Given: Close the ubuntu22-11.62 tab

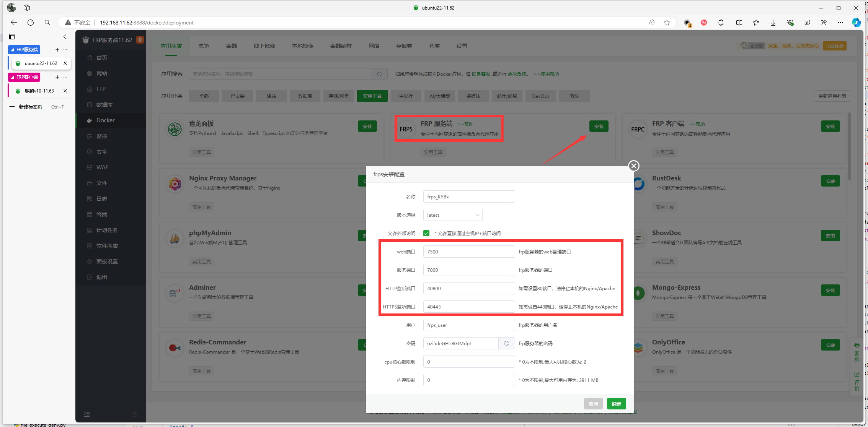Looking at the screenshot, I should pyautogui.click(x=65, y=63).
